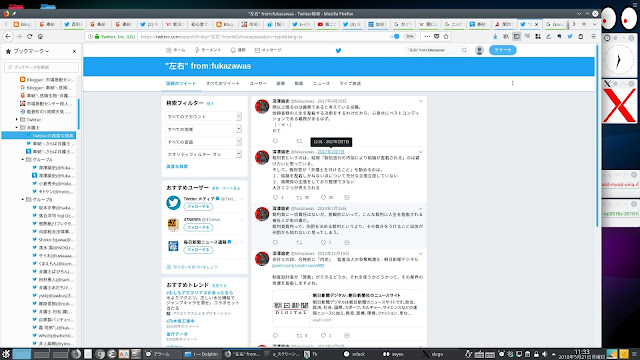Screen dimensions: 640x360
Task: Collapse the グループA bookmark folder
Action: pos(23,160)
